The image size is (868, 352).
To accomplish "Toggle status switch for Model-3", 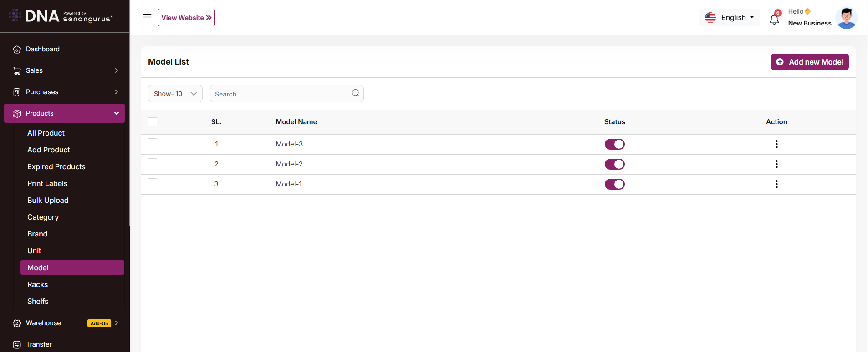I will pyautogui.click(x=614, y=144).
